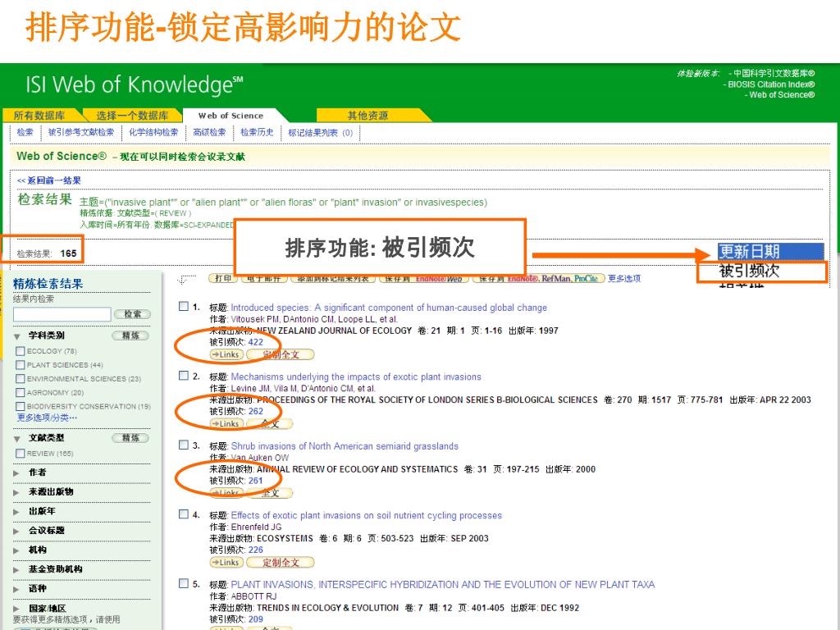Click citation count 209 for result 5

(x=256, y=619)
